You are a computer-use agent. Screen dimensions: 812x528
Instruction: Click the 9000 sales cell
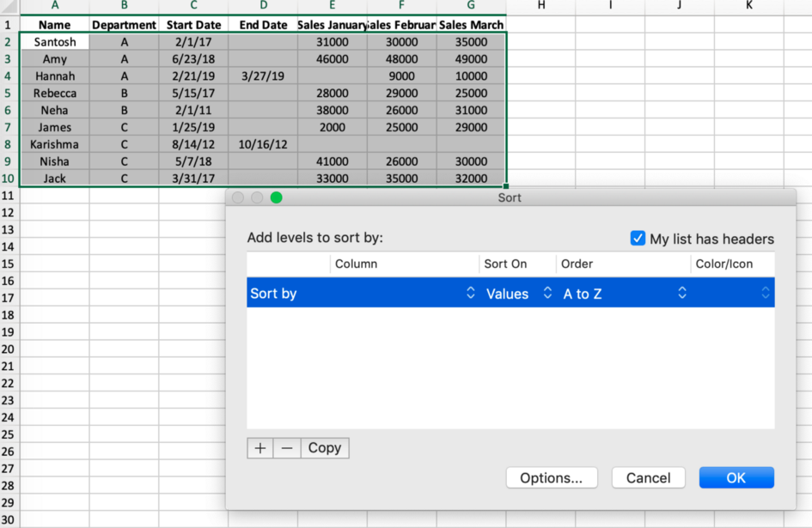click(x=402, y=76)
